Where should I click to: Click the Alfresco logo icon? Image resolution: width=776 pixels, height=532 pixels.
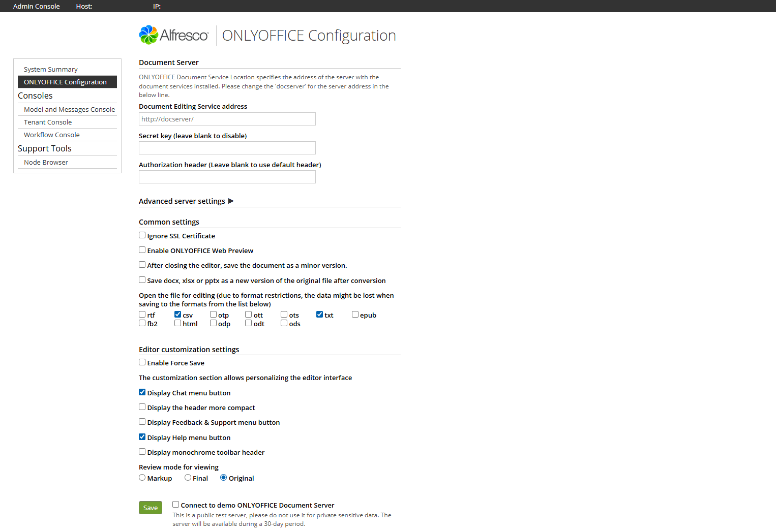[148, 35]
